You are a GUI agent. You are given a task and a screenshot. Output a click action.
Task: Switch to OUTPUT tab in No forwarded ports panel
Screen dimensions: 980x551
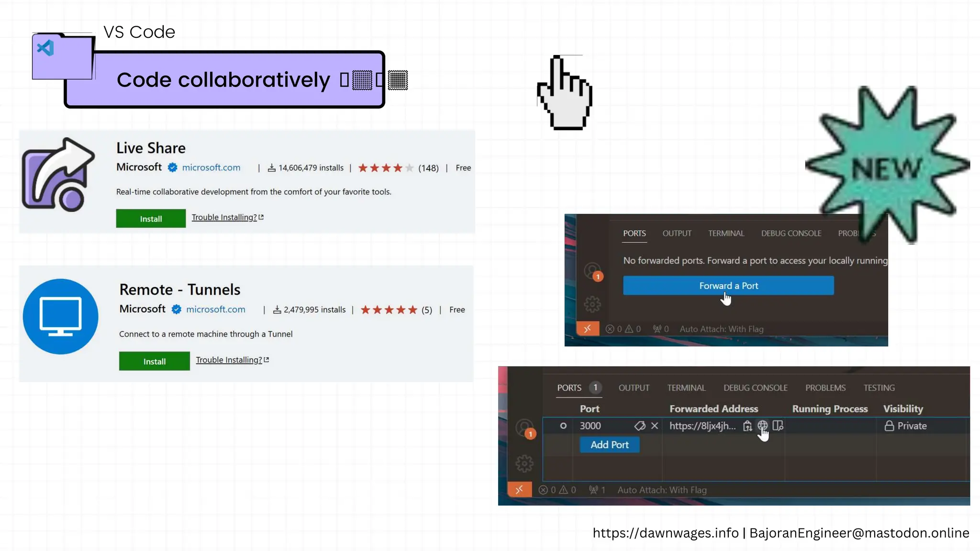point(677,233)
